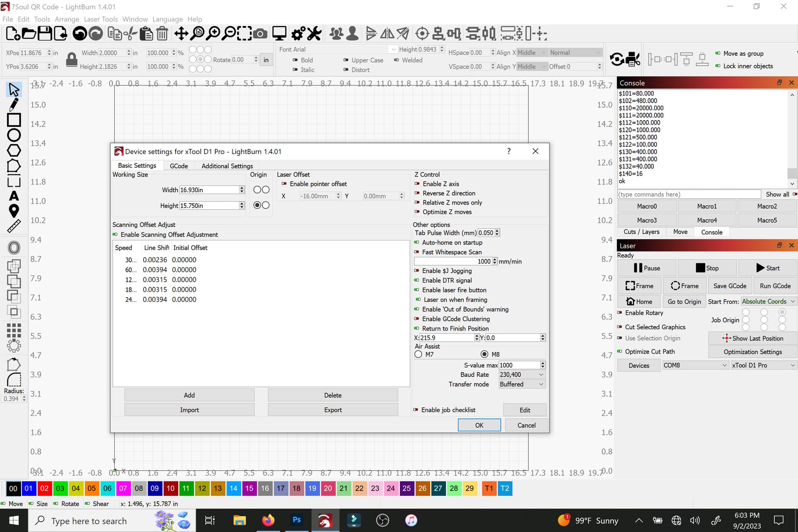Open the Laser Tools menu
This screenshot has width=798, height=532.
point(101,19)
